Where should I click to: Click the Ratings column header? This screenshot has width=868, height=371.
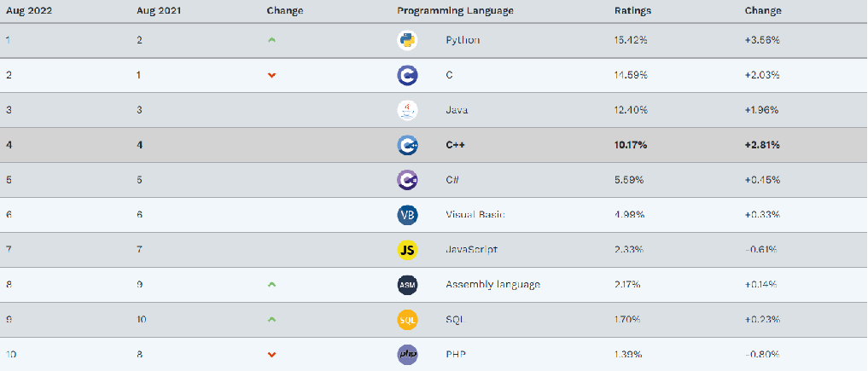pyautogui.click(x=632, y=11)
